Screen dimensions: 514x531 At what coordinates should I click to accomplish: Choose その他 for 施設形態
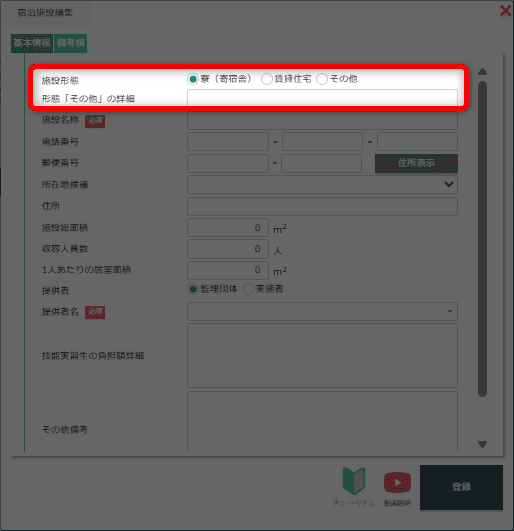(322, 79)
